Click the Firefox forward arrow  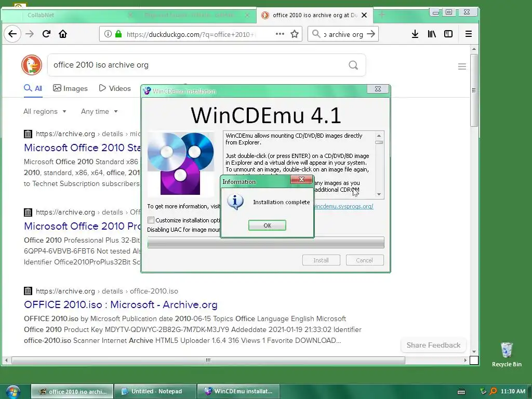tap(30, 34)
